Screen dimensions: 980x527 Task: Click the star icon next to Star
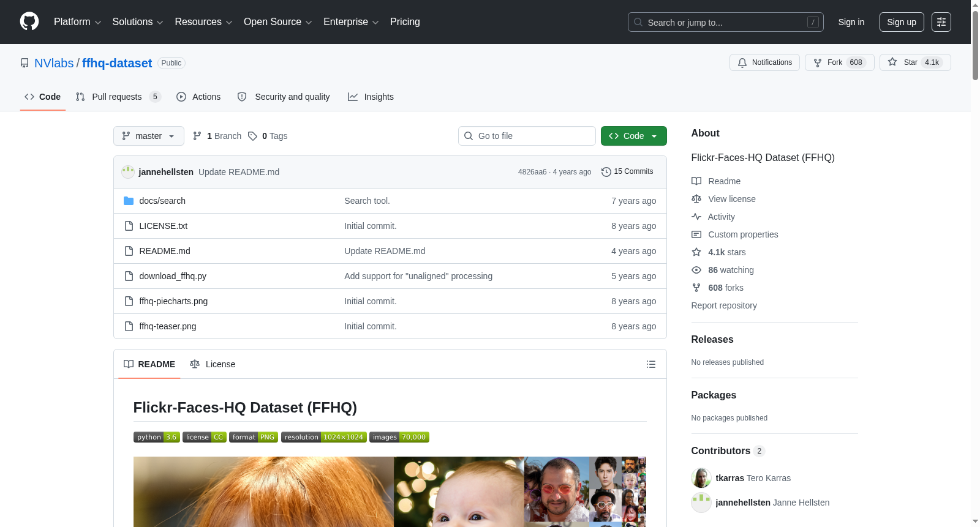pos(892,62)
